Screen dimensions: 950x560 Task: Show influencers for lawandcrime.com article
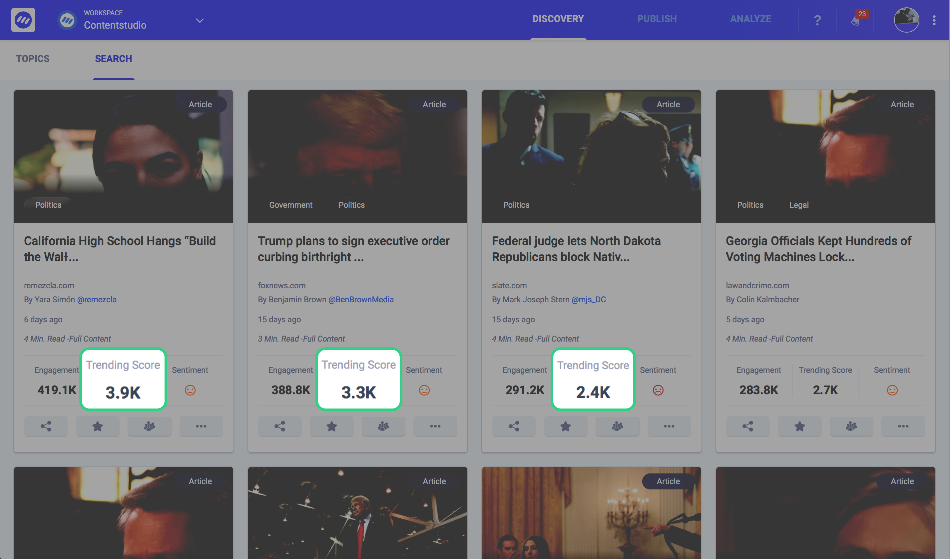point(851,426)
